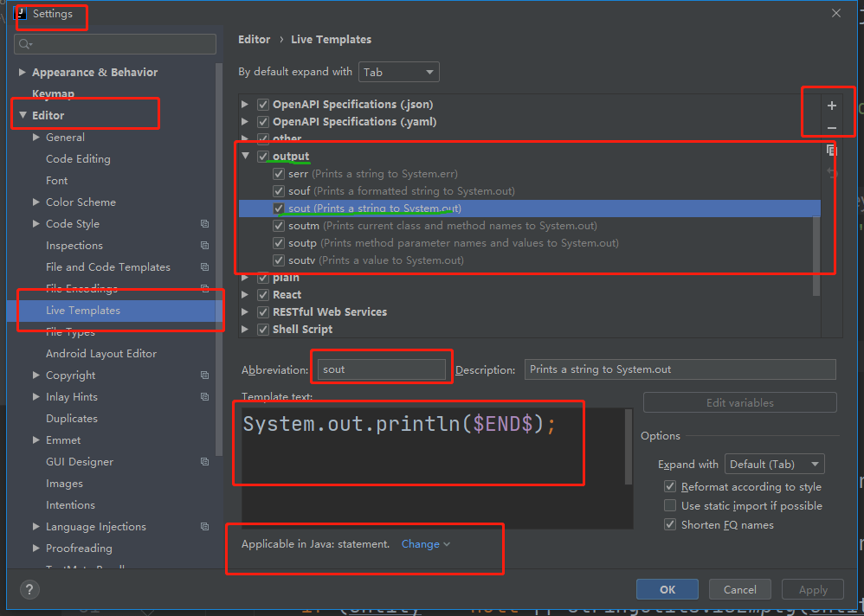This screenshot has height=616, width=864.
Task: Select the plain template group row
Action: pyautogui.click(x=530, y=278)
